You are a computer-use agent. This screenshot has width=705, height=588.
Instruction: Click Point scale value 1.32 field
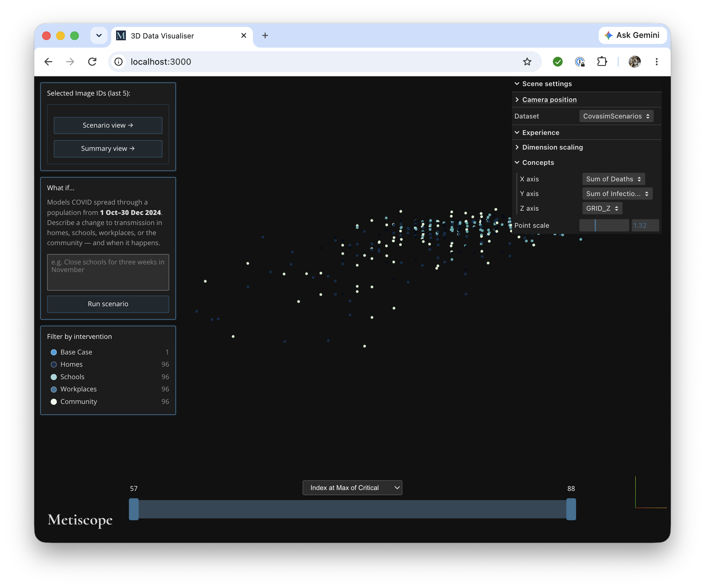coord(645,226)
